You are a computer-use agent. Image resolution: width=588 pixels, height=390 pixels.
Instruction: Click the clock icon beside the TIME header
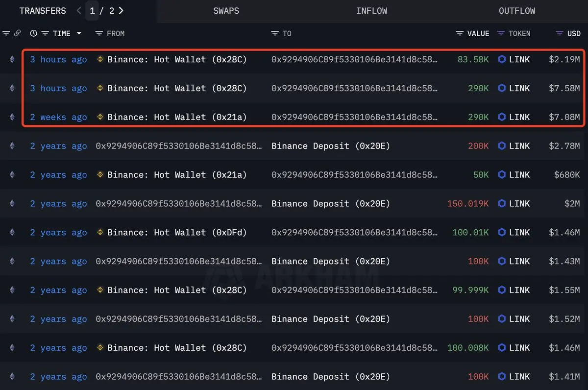pos(33,33)
